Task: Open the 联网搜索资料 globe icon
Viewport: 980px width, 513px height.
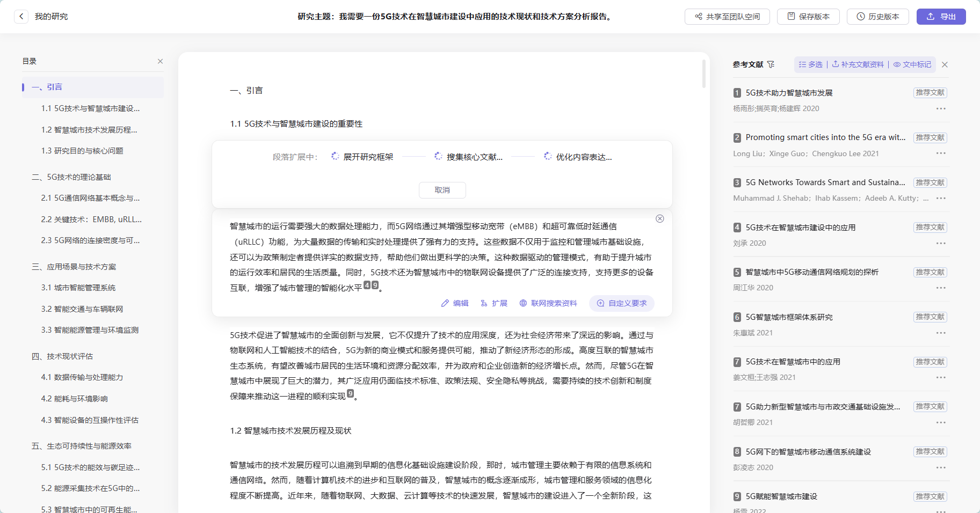Action: coord(523,303)
